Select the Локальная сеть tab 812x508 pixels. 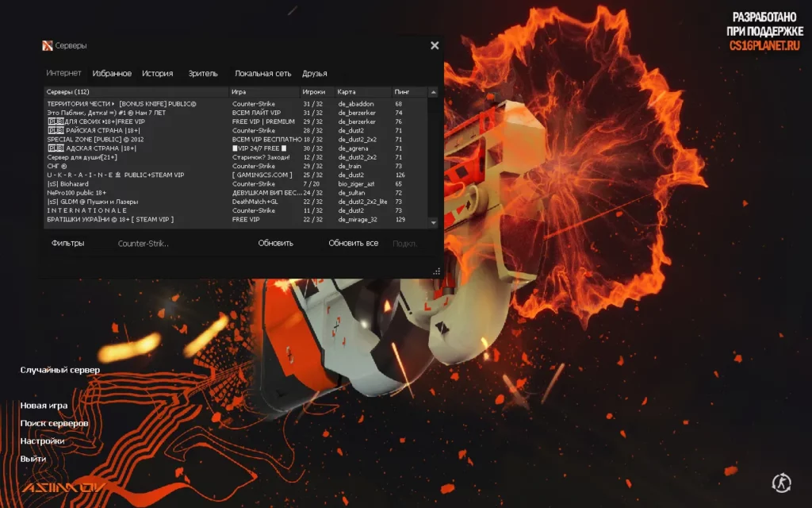(263, 74)
